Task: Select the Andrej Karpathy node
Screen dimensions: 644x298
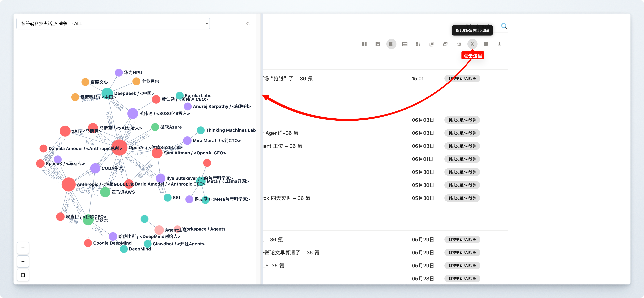Action: [x=188, y=106]
